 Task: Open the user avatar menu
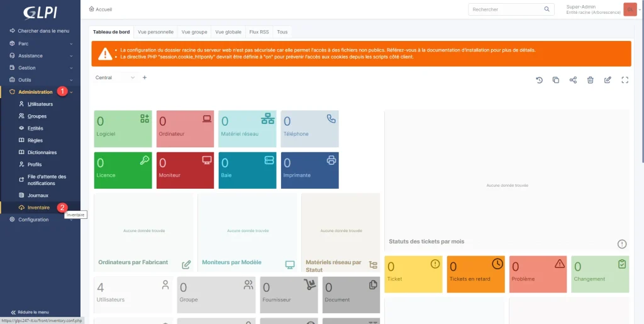click(x=630, y=9)
